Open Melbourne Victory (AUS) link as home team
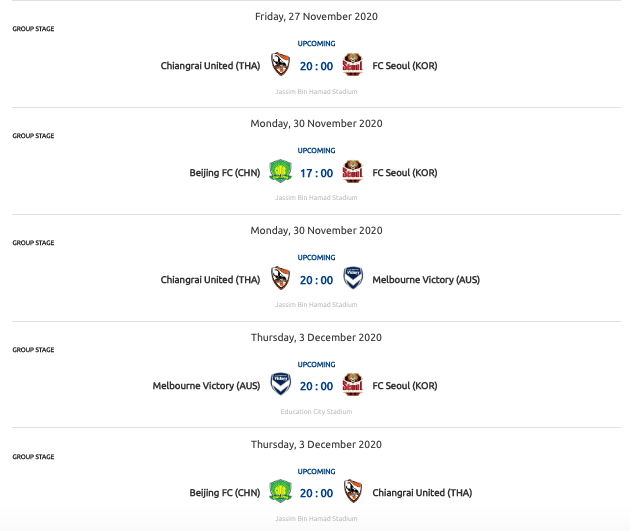 tap(206, 386)
